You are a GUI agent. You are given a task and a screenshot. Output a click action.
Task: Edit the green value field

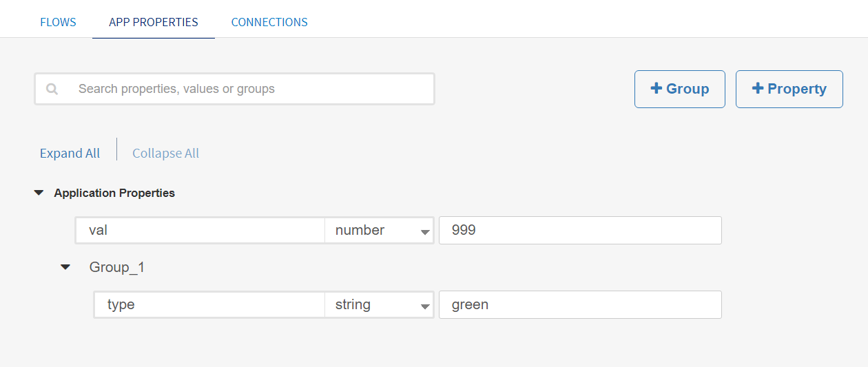(579, 305)
